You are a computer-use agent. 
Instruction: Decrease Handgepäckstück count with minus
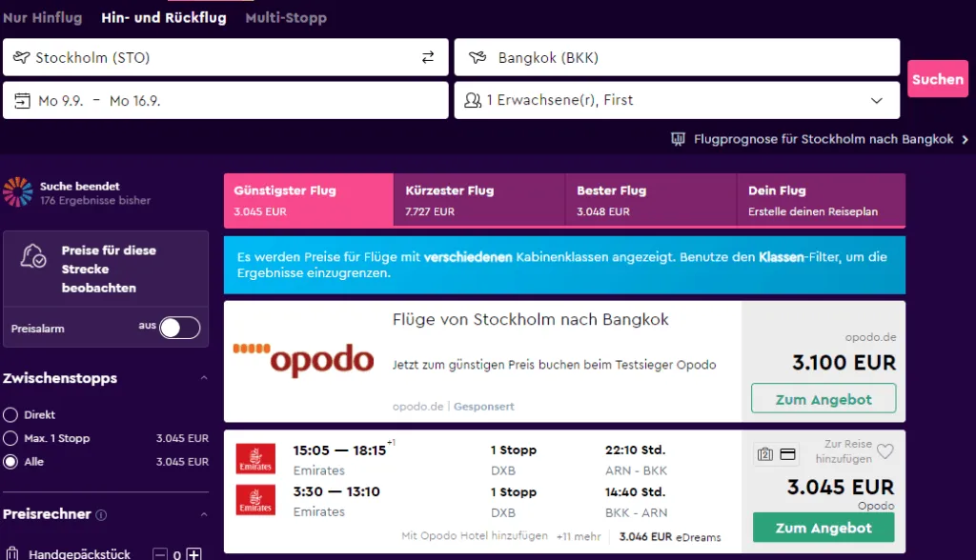point(160,553)
